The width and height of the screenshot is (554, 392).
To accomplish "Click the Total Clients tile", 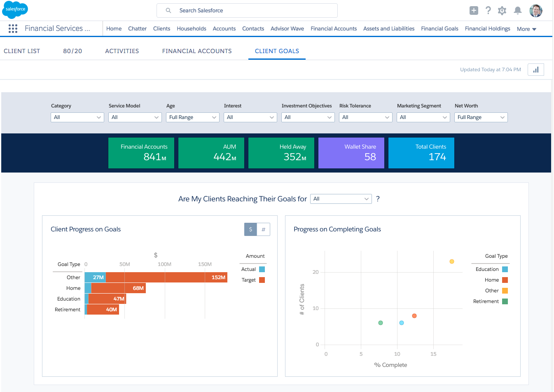I will coord(421,153).
